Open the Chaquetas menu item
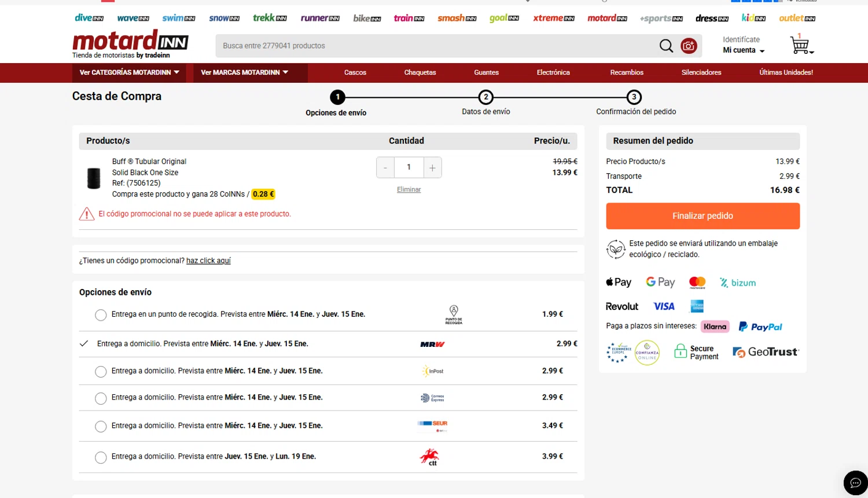This screenshot has height=498, width=868. (420, 72)
